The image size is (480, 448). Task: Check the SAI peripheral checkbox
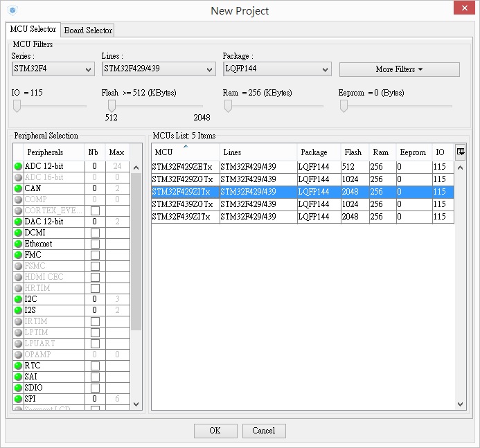click(x=95, y=377)
